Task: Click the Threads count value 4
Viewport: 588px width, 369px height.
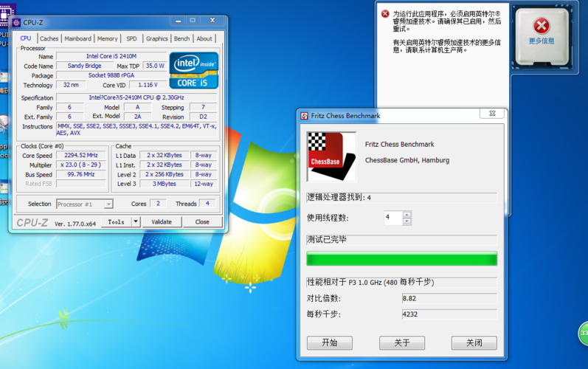Action: (207, 203)
